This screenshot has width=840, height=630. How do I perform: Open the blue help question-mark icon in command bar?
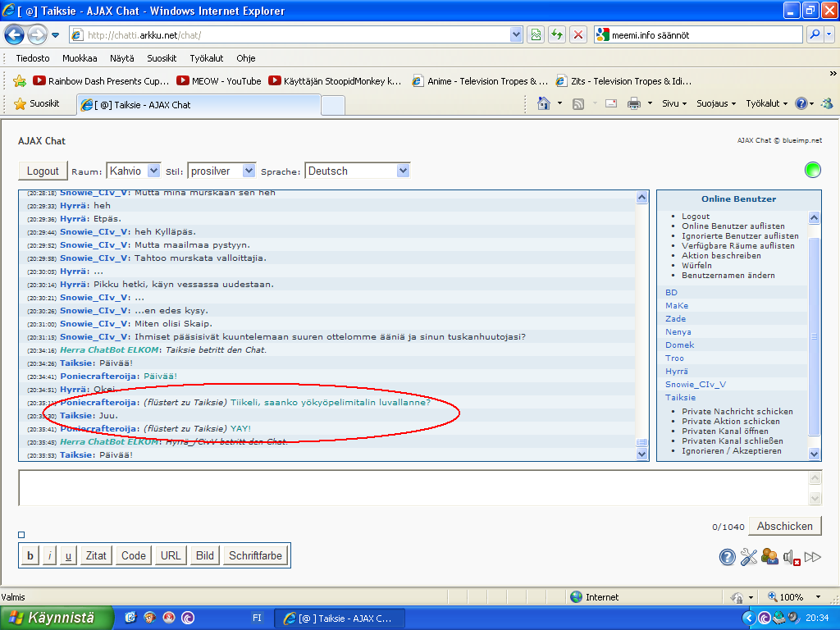click(x=801, y=103)
